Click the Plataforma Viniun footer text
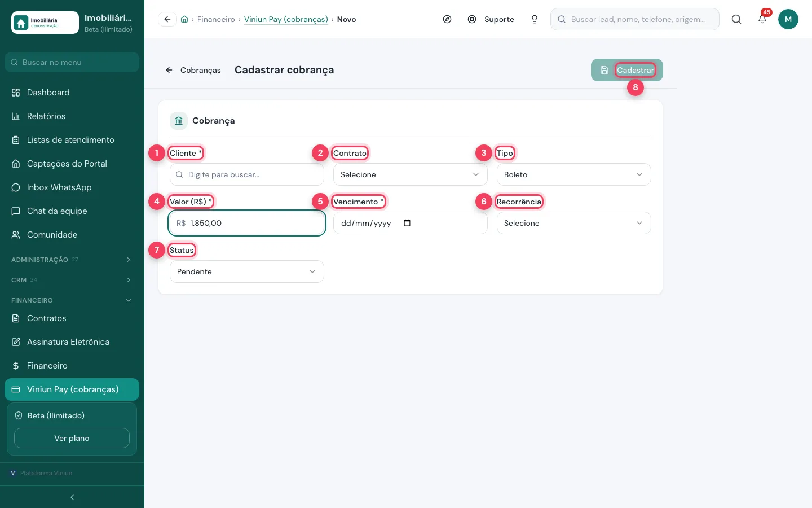Image resolution: width=812 pixels, height=508 pixels. click(46, 473)
